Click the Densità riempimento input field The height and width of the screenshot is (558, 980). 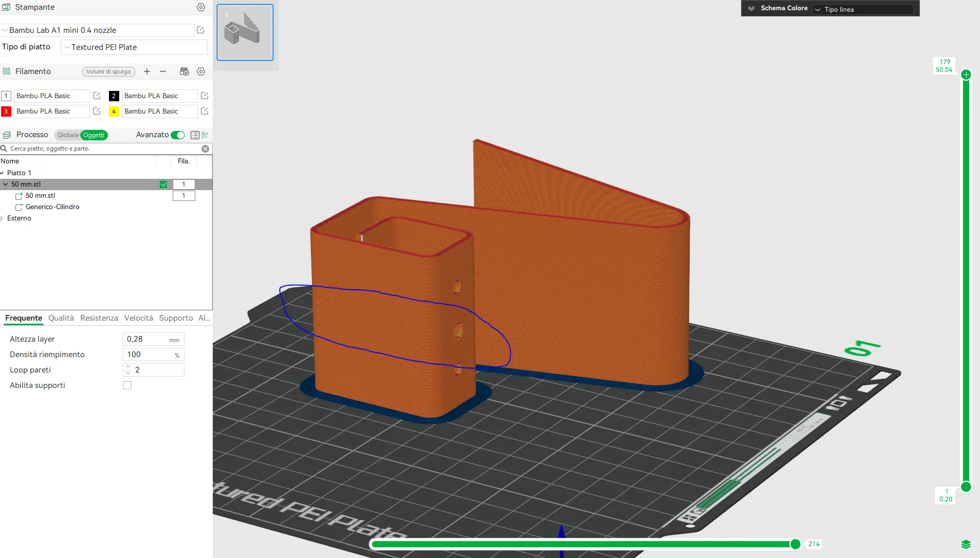coord(153,355)
